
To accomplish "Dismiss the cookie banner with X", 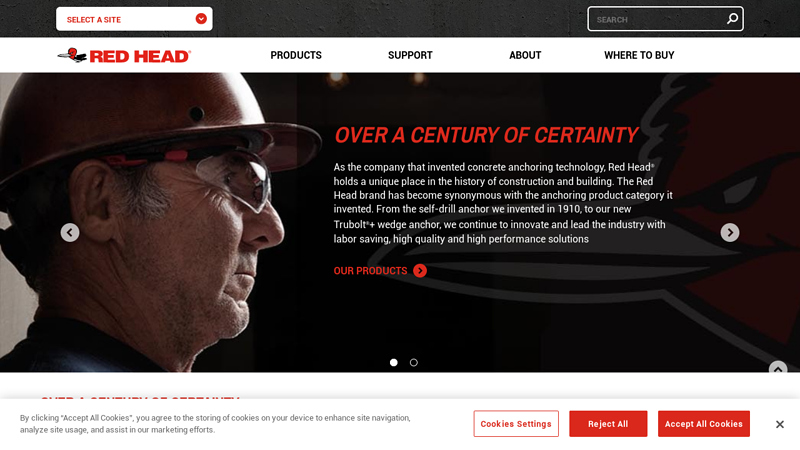I will 780,424.
